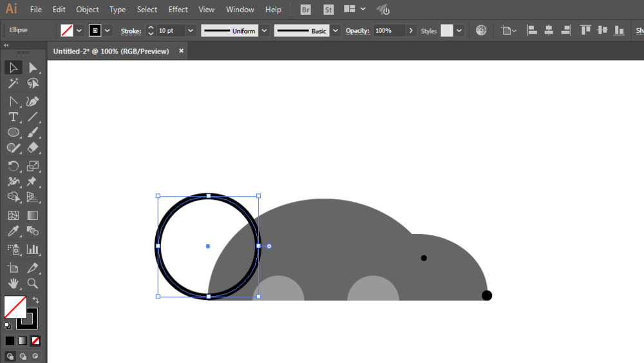Open the Stroke panel link
The image size is (644, 363).
coord(131,31)
